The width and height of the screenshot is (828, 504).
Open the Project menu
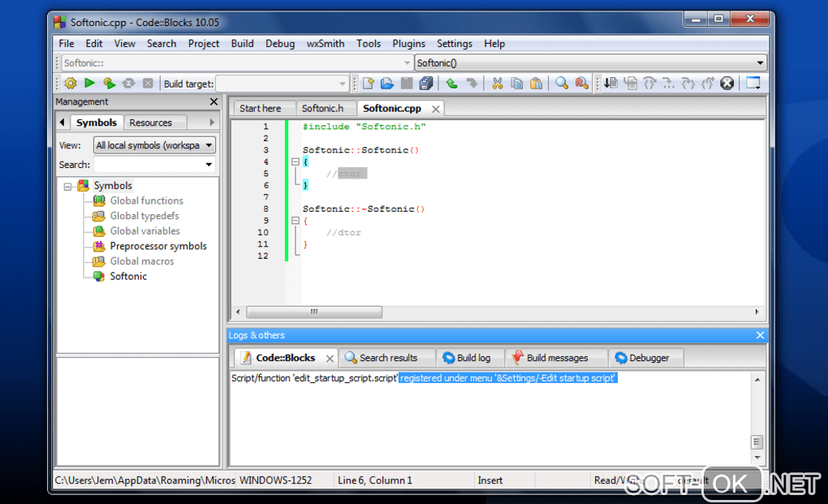[x=203, y=44]
